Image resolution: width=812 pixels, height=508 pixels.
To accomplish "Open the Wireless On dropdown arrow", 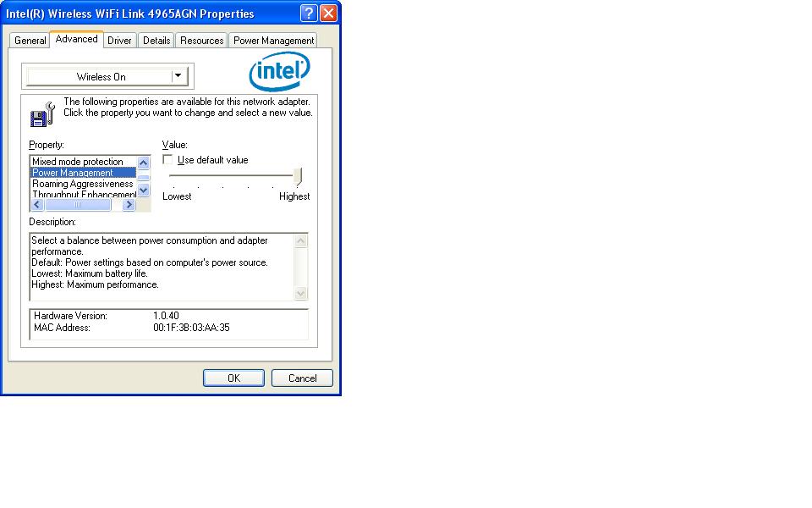I will point(178,76).
